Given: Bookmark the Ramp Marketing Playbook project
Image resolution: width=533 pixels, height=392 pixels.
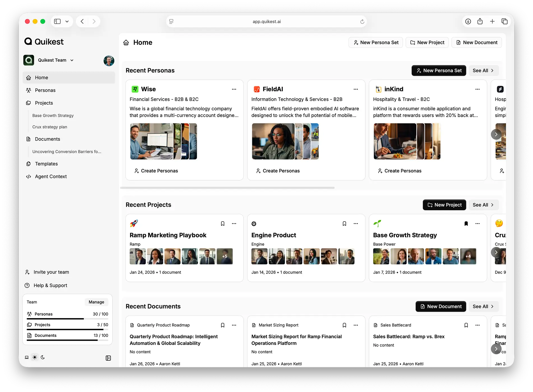Looking at the screenshot, I should (x=223, y=224).
